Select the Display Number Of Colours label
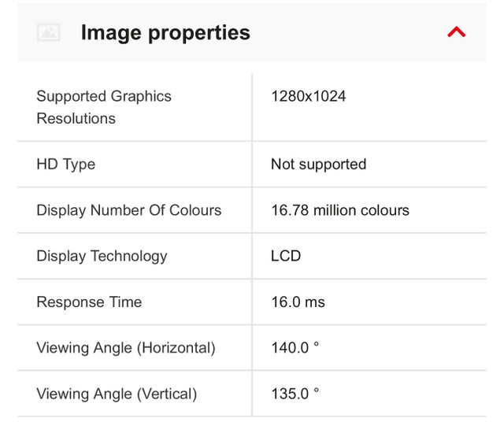 (129, 210)
